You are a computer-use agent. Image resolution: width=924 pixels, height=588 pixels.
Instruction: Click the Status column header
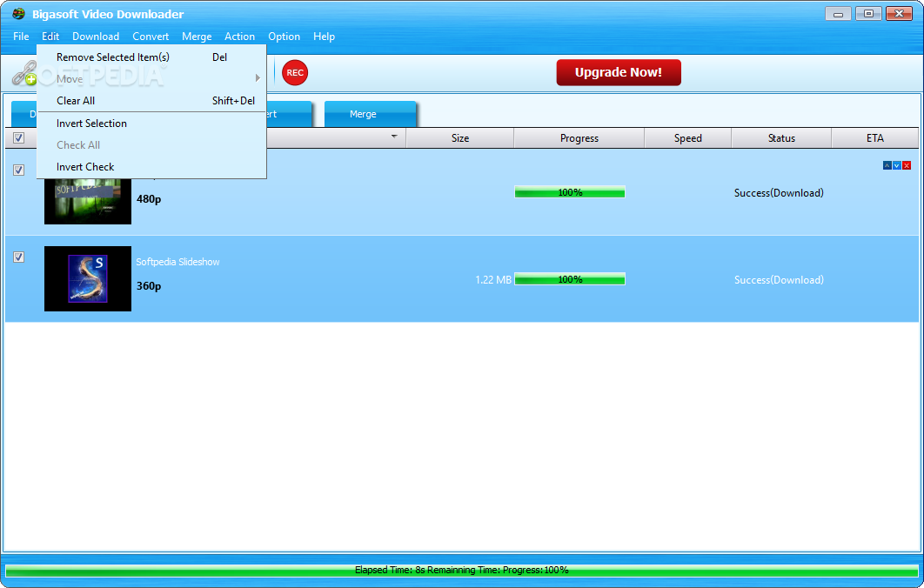point(781,138)
